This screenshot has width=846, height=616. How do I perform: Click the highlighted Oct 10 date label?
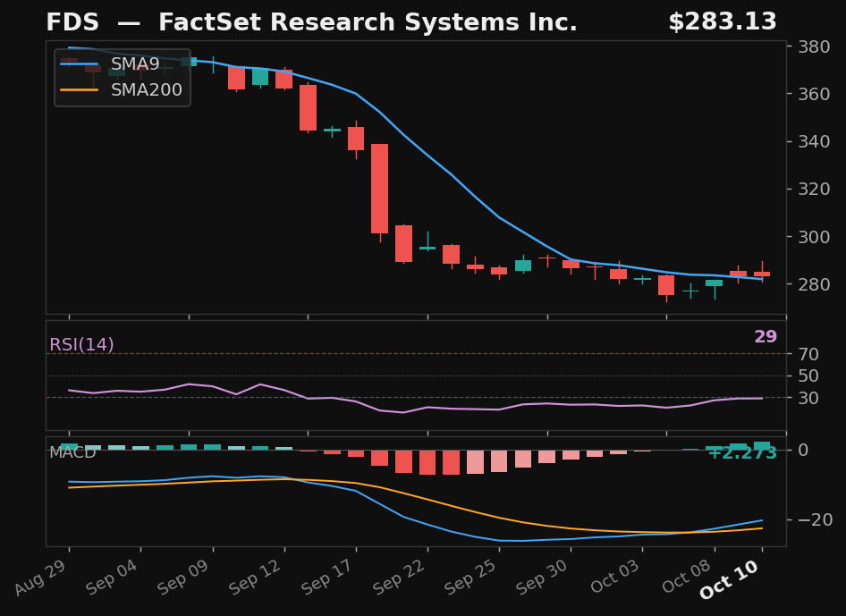click(x=731, y=579)
